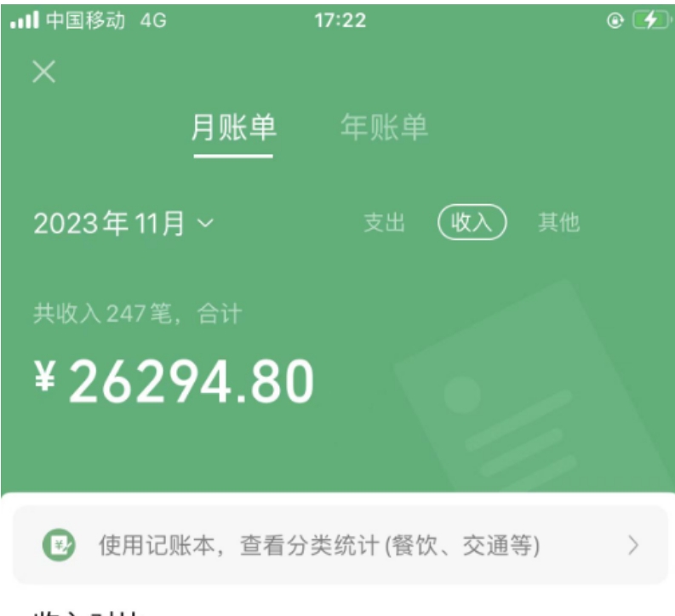
Task: Switch to 年账单 yearly bill tab
Action: pyautogui.click(x=384, y=128)
